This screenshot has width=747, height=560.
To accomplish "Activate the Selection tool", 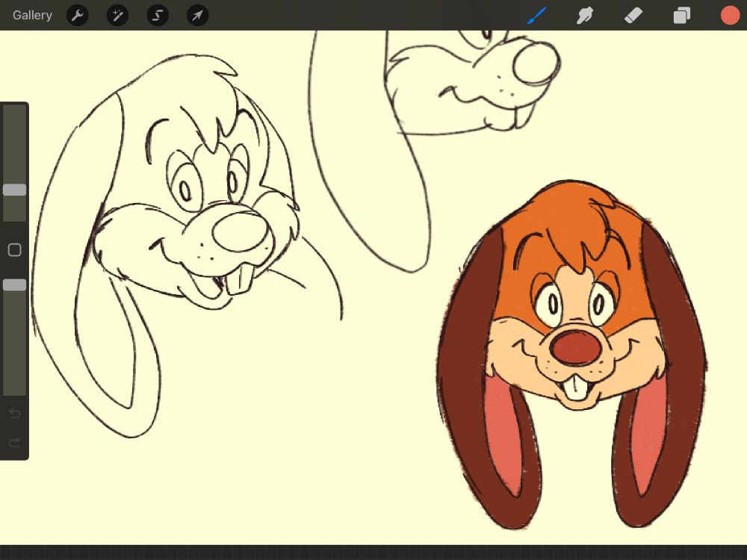I will pos(157,15).
